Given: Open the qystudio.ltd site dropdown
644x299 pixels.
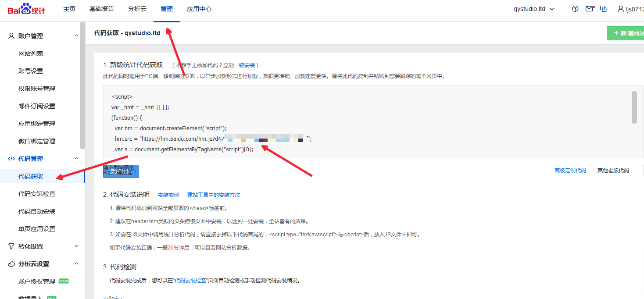Looking at the screenshot, I should [x=534, y=9].
